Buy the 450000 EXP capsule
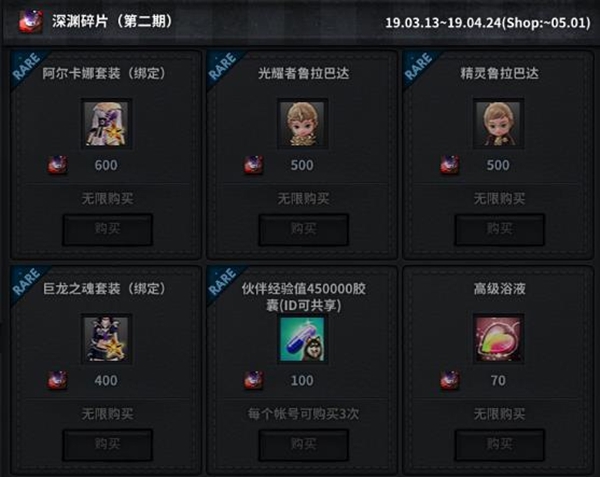The height and width of the screenshot is (477, 600). [x=303, y=445]
